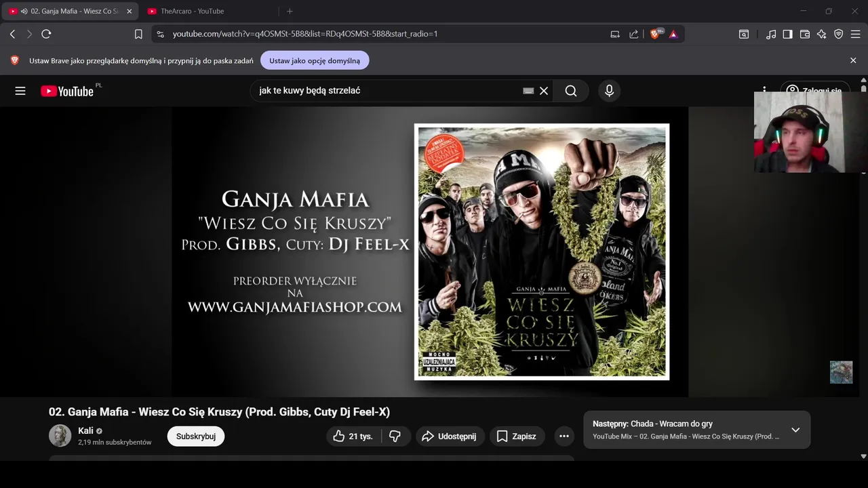Click the browser address bar URL
The image size is (868, 488).
point(304,34)
